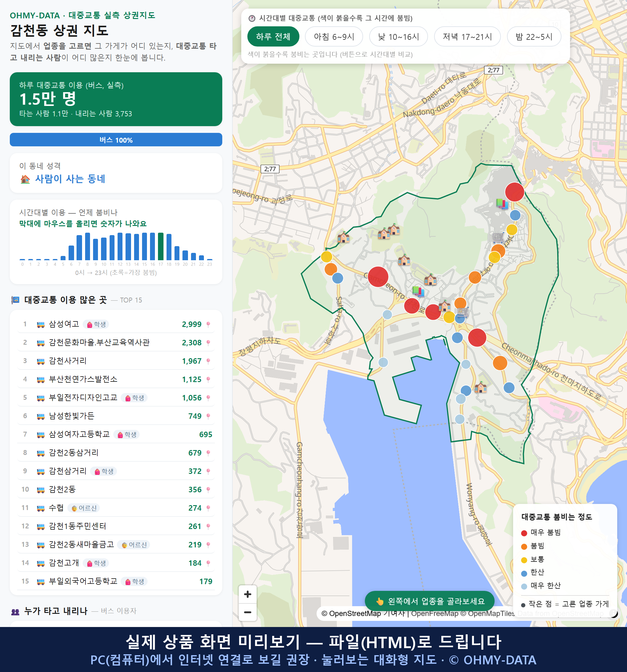Select the 감천2동삼거리 row
The height and width of the screenshot is (672, 627).
pos(116,453)
